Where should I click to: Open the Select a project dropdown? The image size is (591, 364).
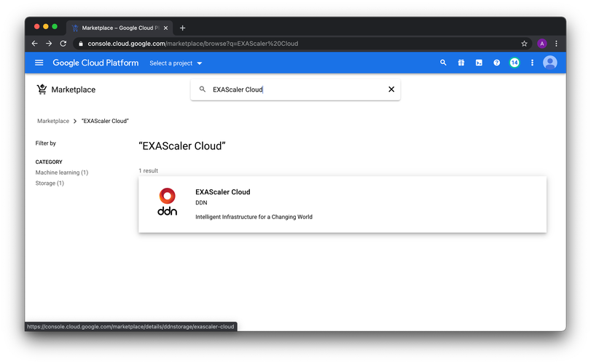click(x=176, y=63)
